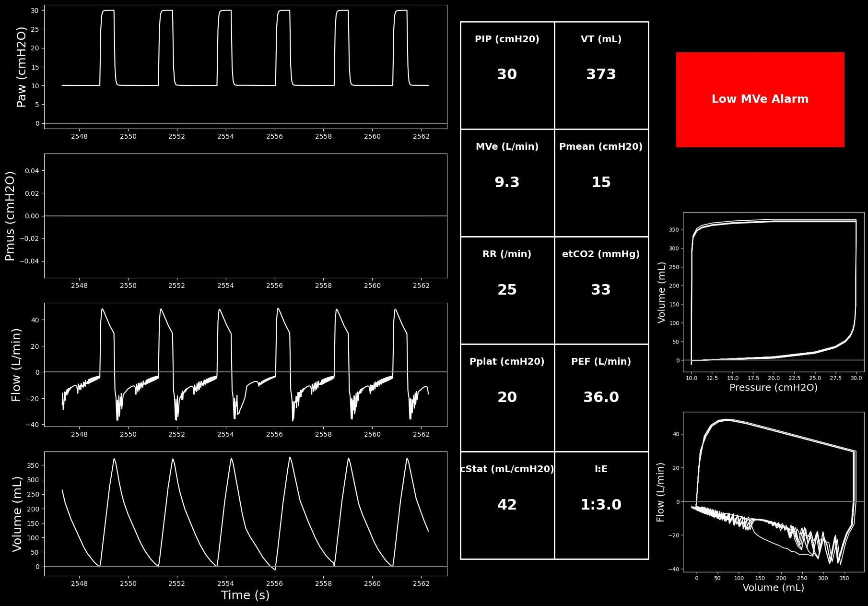Click the 350 tick on flow-volume loop axis
This screenshot has height=606, width=868.
845,578
